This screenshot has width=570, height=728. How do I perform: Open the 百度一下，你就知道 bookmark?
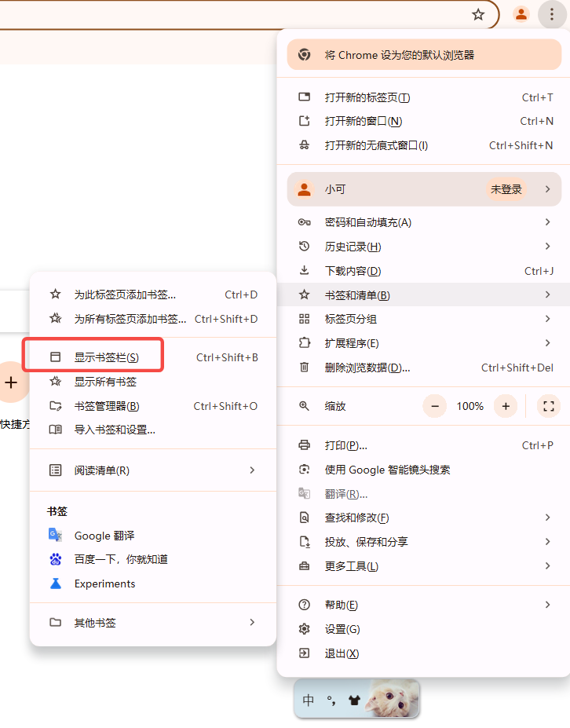[153, 559]
